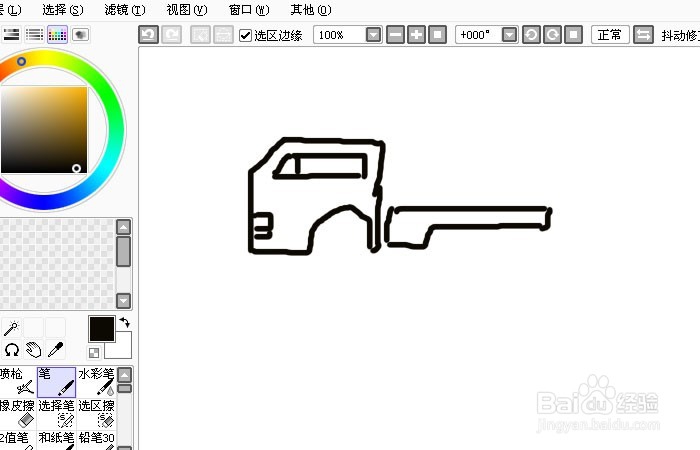Click the swatch panel scroll down arrow
The image size is (700, 450).
124,301
